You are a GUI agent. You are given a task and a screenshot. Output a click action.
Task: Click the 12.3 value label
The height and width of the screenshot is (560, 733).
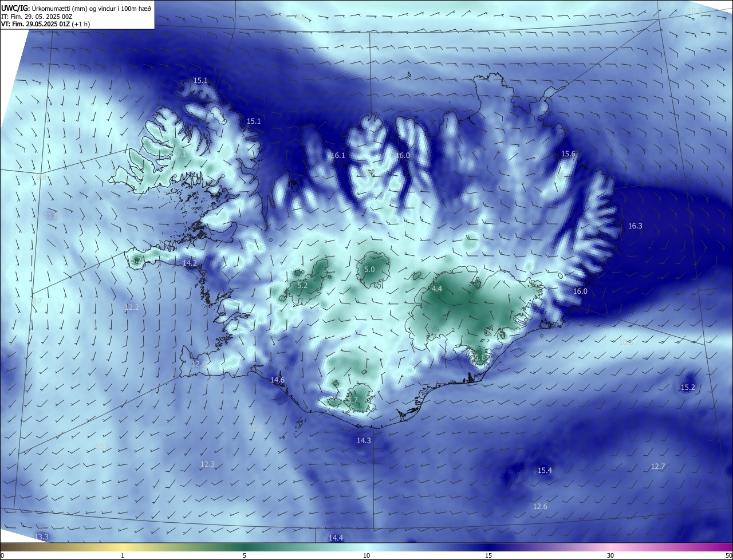(207, 464)
